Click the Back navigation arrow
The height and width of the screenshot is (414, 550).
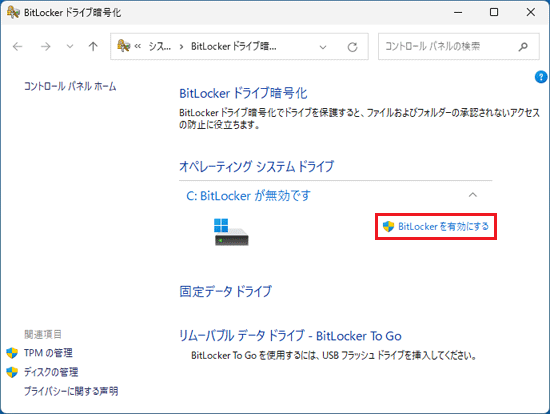[17, 46]
